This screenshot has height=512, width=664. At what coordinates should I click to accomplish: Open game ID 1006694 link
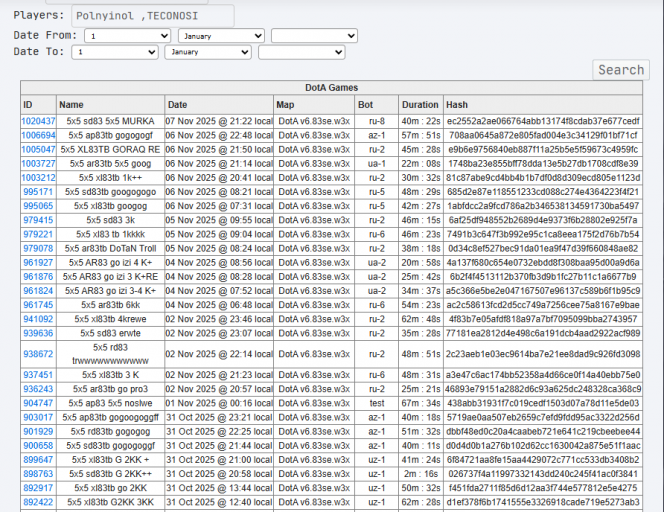(39, 136)
